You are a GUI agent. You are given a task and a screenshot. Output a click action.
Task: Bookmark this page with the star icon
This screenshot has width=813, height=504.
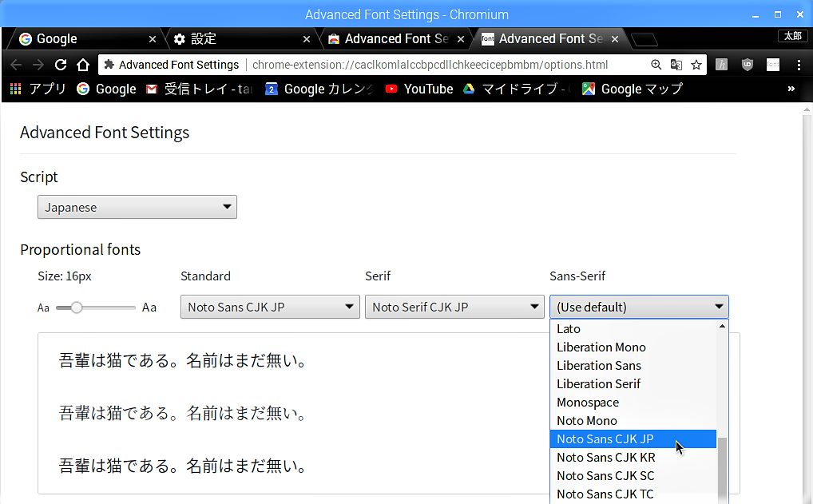tap(696, 65)
